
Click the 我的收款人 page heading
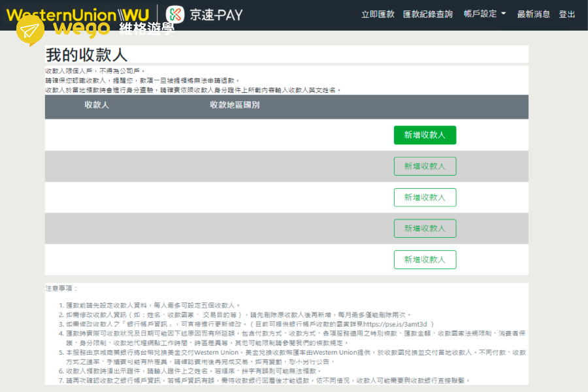[86, 54]
